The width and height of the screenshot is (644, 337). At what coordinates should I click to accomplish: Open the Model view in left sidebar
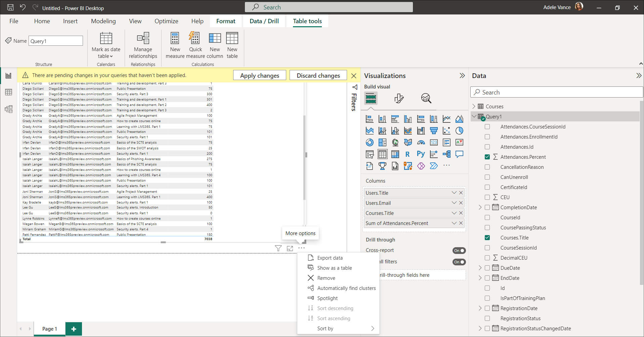[8, 109]
